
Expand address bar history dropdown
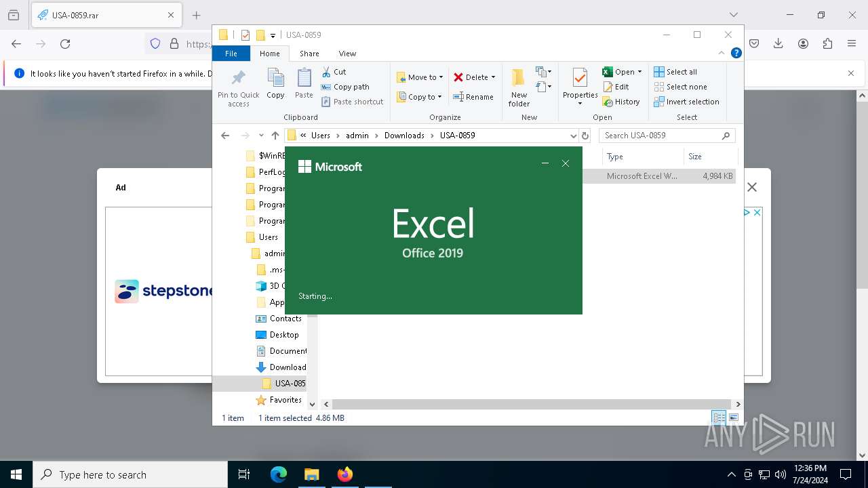[x=573, y=136]
